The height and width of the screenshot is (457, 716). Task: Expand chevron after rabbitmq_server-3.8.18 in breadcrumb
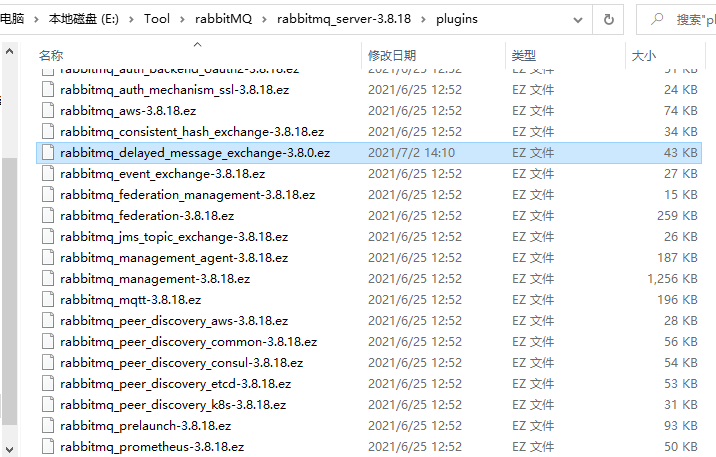pyautogui.click(x=423, y=19)
